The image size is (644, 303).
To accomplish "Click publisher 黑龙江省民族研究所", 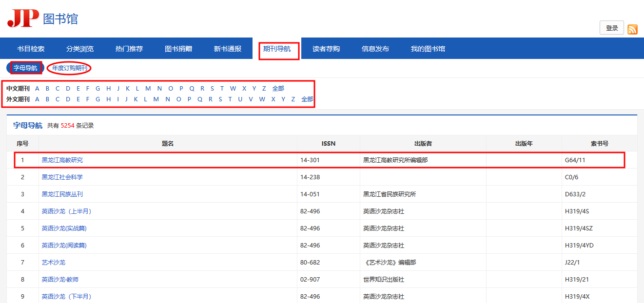I will coord(390,194).
